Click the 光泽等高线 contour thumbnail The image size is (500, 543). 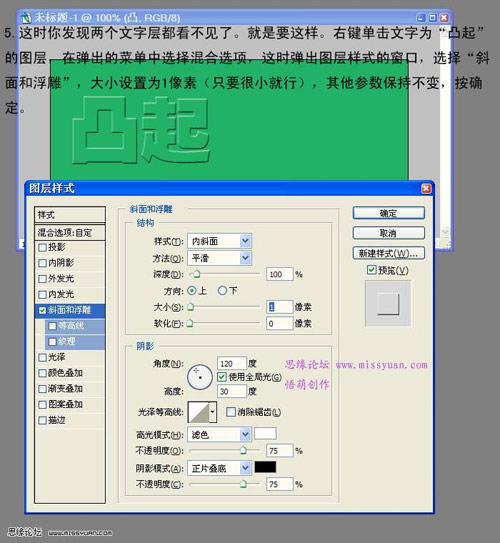(199, 412)
